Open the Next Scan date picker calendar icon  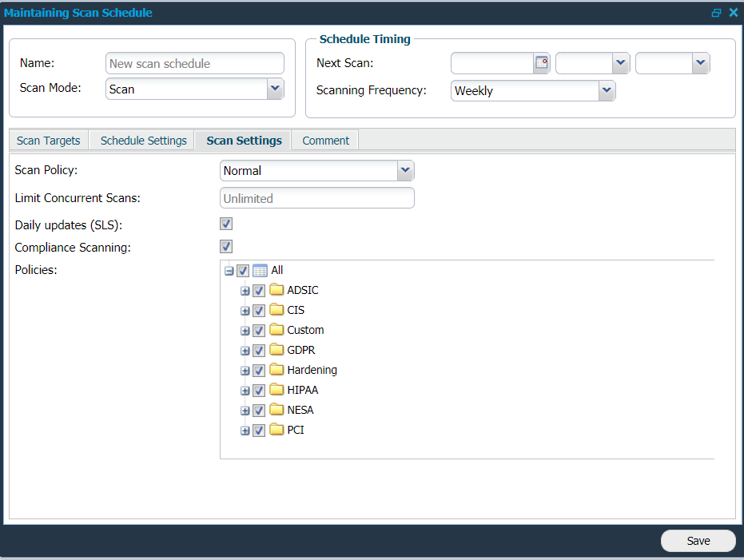tap(541, 63)
